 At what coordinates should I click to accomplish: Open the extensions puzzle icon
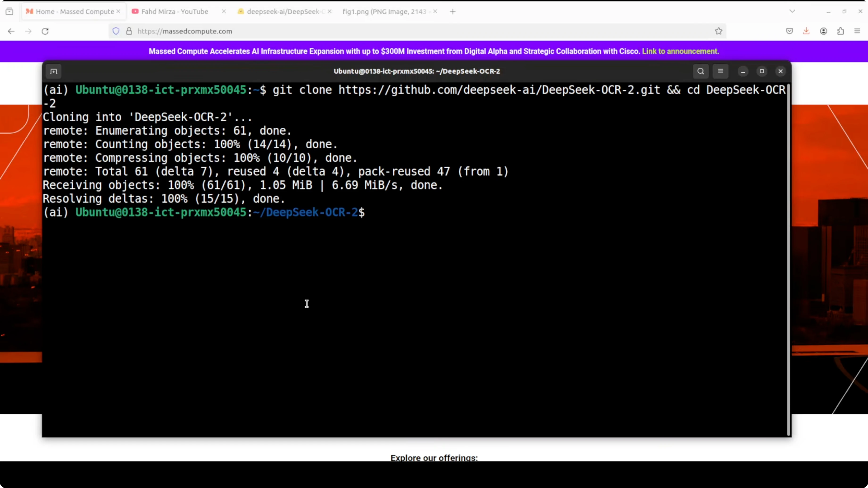coord(840,31)
